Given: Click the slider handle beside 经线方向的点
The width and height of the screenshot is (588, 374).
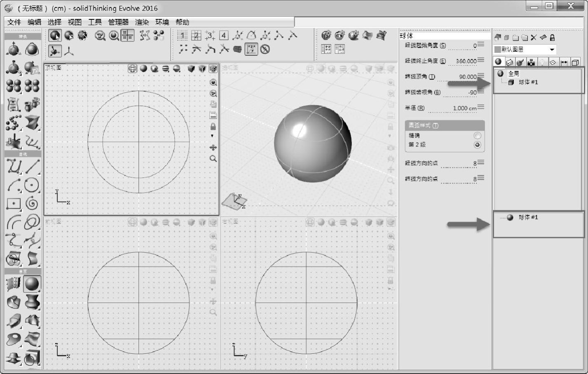Looking at the screenshot, I should (481, 162).
